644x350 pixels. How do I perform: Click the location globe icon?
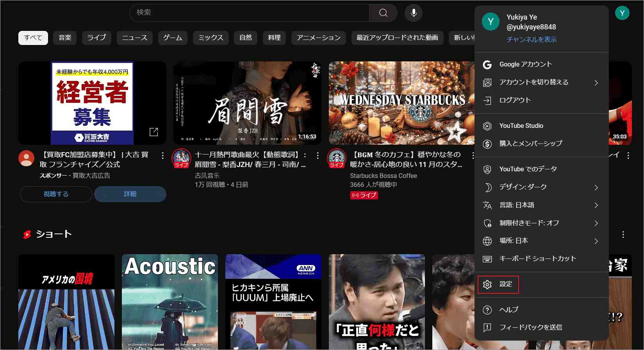pyautogui.click(x=487, y=241)
